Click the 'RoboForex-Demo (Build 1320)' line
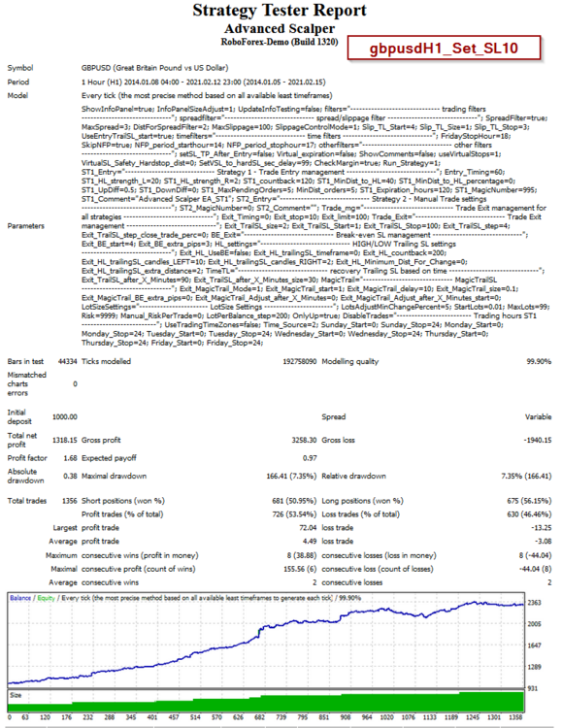 click(280, 42)
